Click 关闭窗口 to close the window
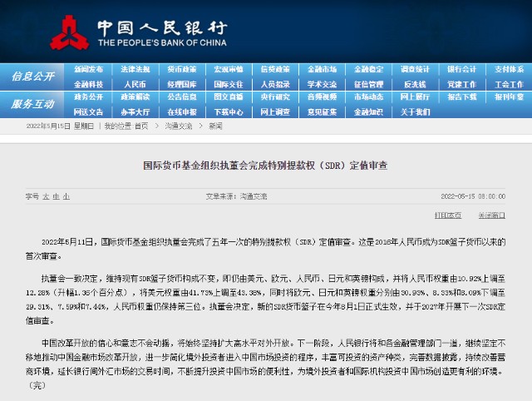 point(491,215)
